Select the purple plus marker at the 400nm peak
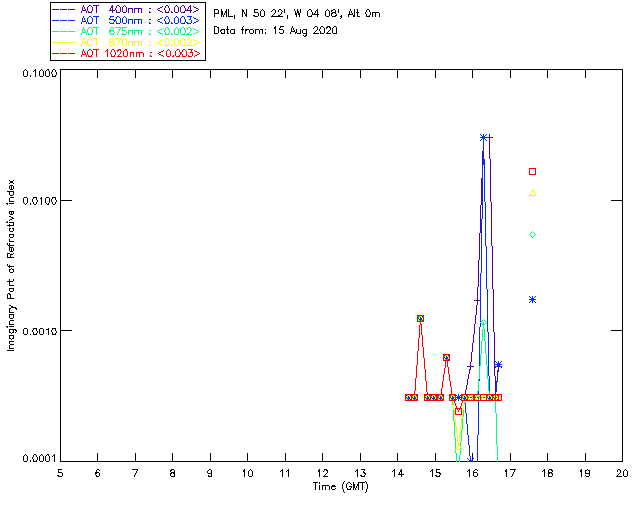 [490, 138]
